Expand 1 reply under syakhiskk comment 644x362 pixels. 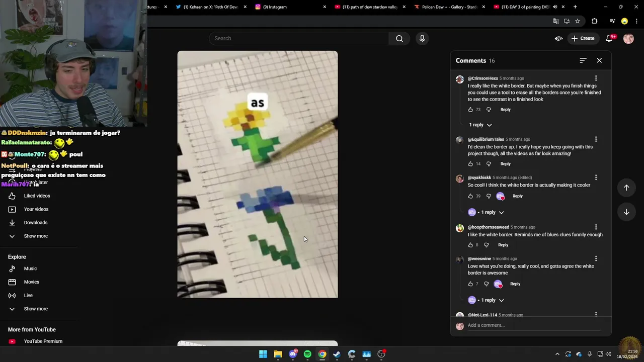[x=486, y=212]
